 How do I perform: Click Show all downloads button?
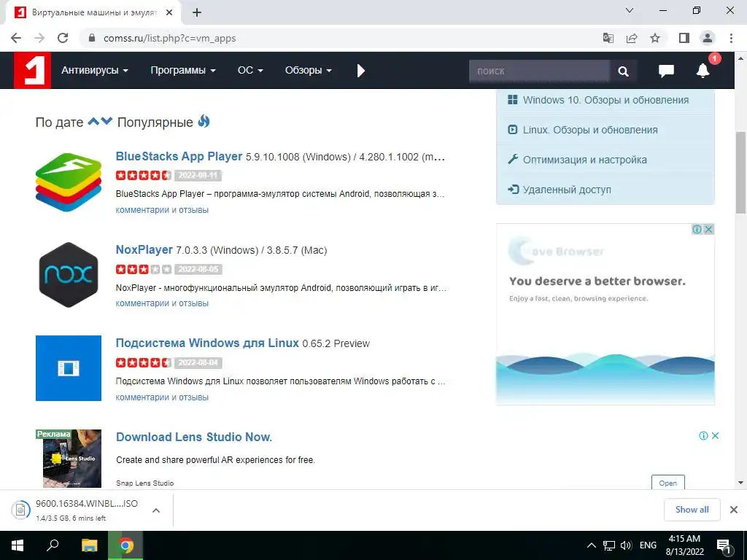pos(692,510)
